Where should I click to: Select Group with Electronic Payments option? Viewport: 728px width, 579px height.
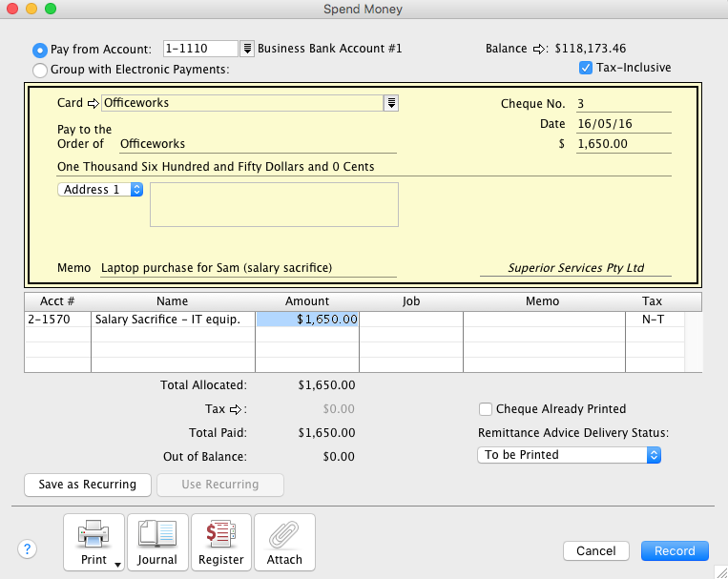coord(40,70)
